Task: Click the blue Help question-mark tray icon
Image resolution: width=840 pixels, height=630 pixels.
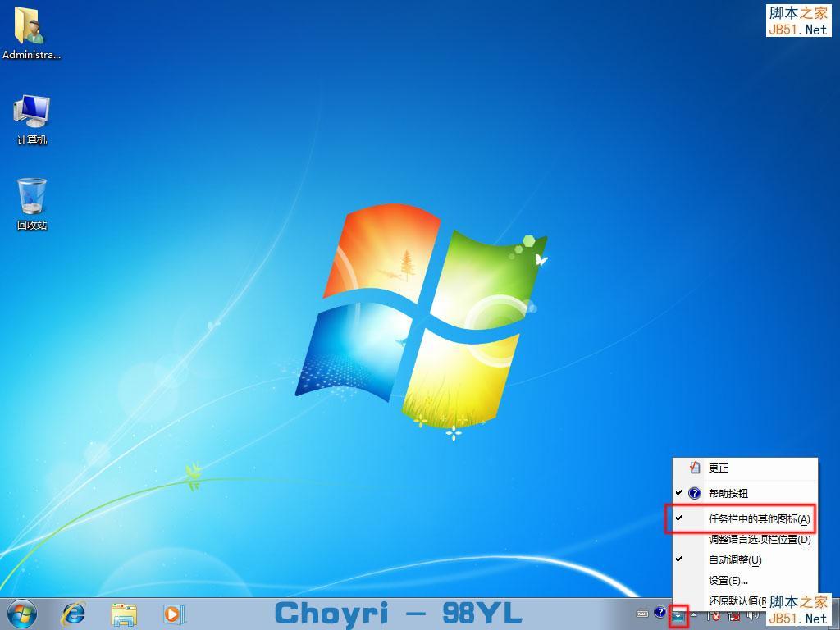Action: click(660, 614)
